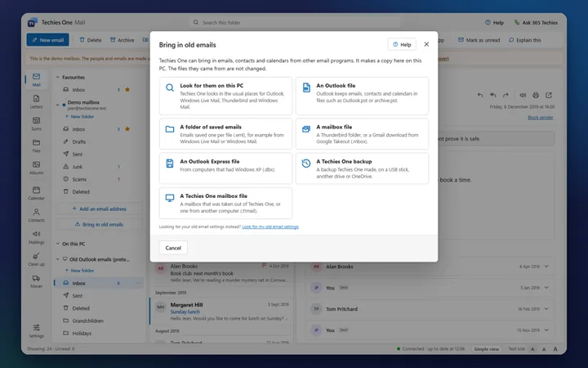The width and height of the screenshot is (588, 368).
Task: Open the Grandchildren folder
Action: [98, 321]
